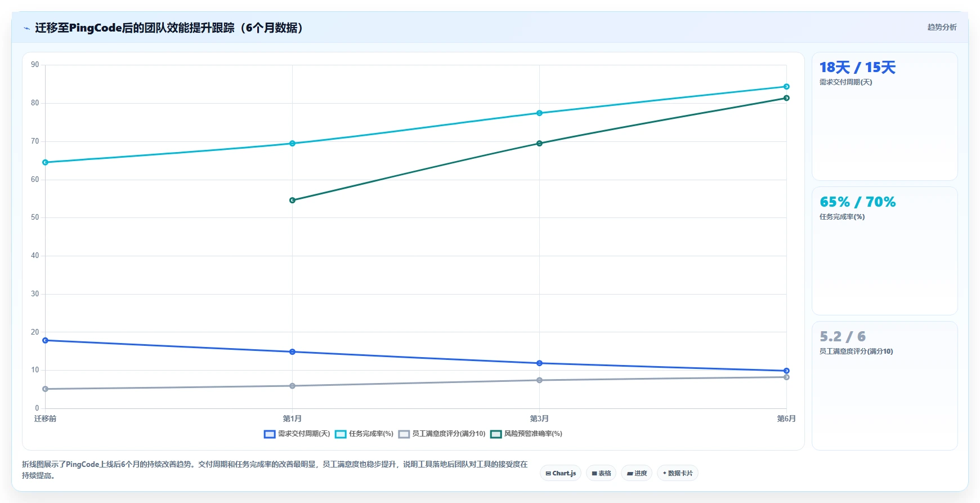Click the 第6月 x-axis label
Screen dimensions: 980x503
pyautogui.click(x=786, y=419)
